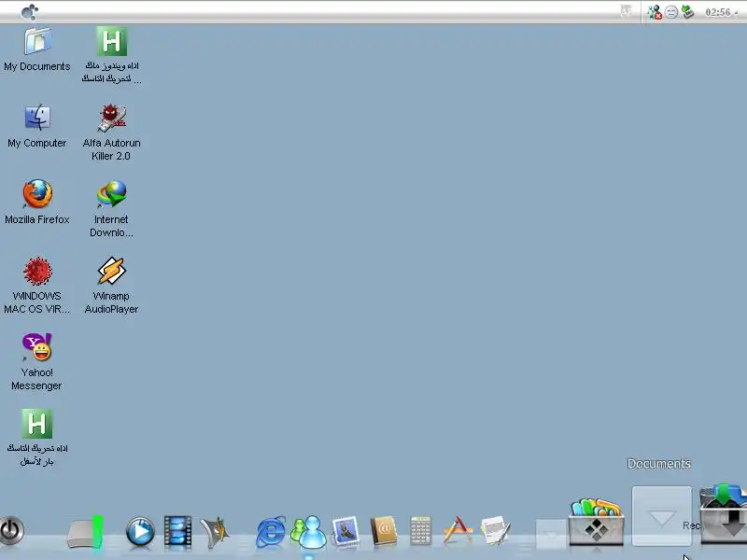Viewport: 747px width, 560px height.
Task: Open the Applications pencil-ruler dock icon
Action: tap(458, 530)
